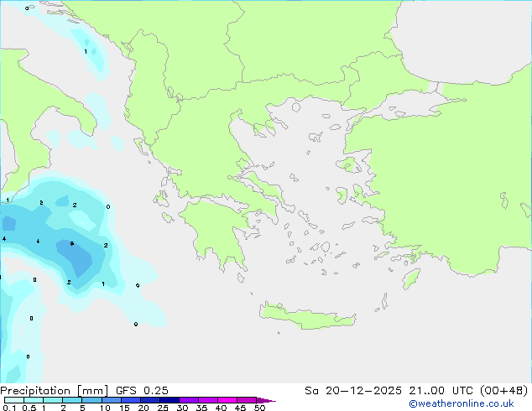Click the lightest 0.1–0.5 mm legend swatch

pyautogui.click(x=14, y=400)
